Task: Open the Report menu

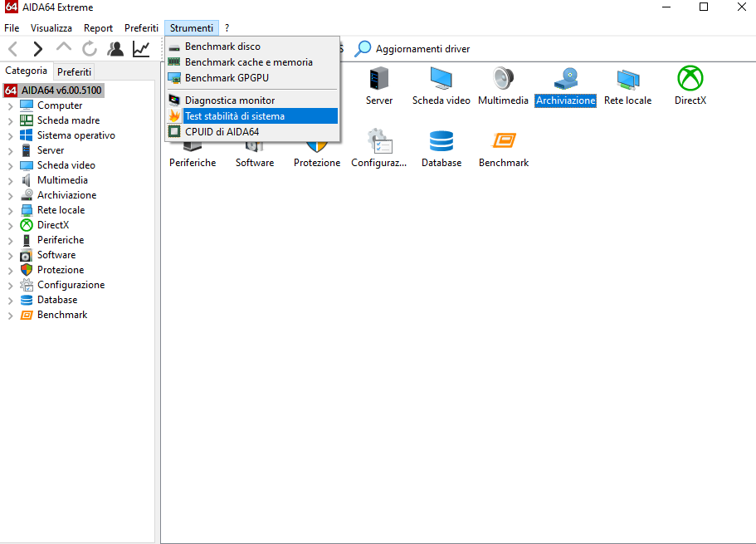Action: (x=98, y=28)
